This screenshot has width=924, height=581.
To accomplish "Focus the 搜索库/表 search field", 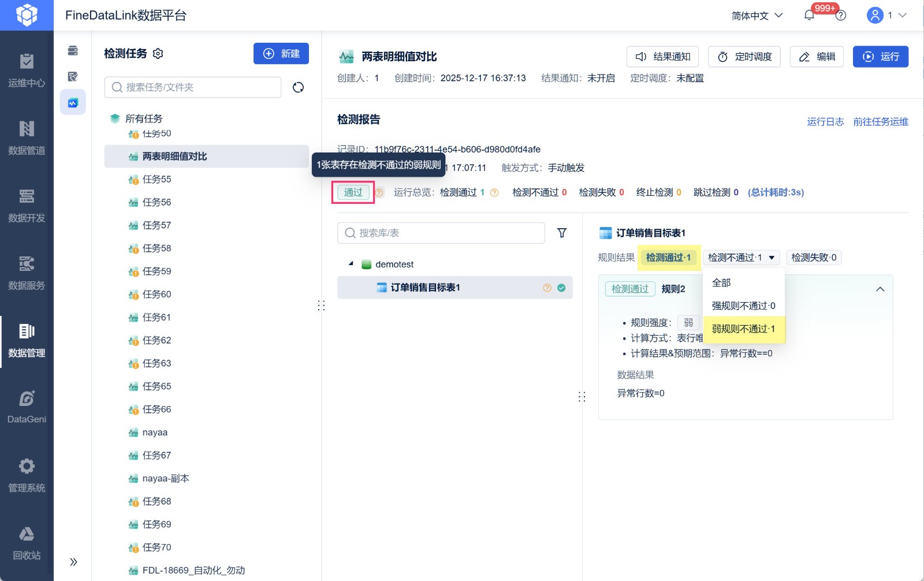I will 441,233.
